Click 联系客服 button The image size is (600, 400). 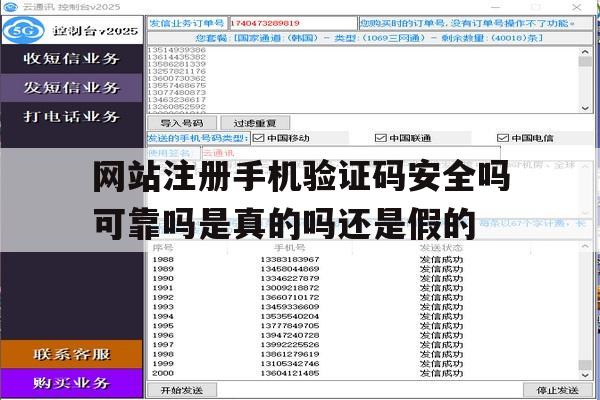[72, 354]
